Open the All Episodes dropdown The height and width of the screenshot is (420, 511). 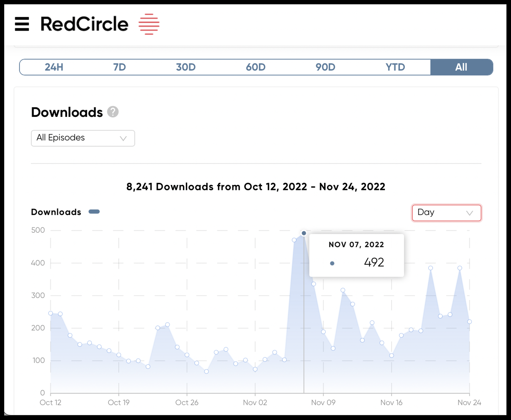coord(83,138)
